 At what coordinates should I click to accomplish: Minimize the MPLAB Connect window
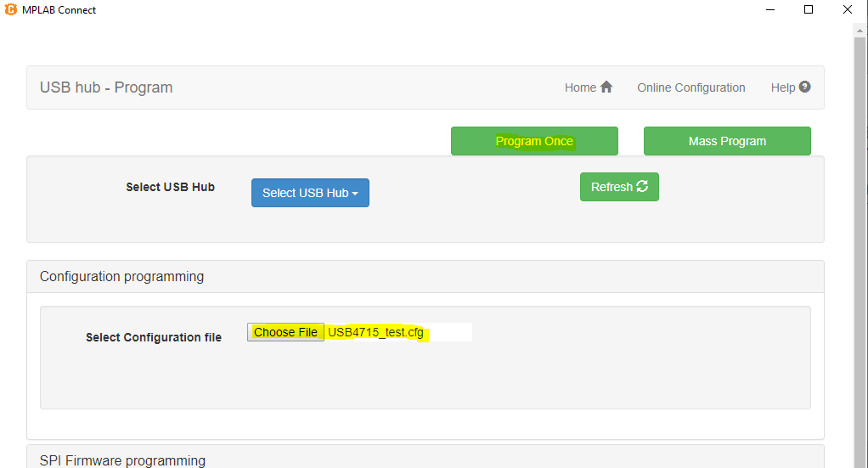770,9
